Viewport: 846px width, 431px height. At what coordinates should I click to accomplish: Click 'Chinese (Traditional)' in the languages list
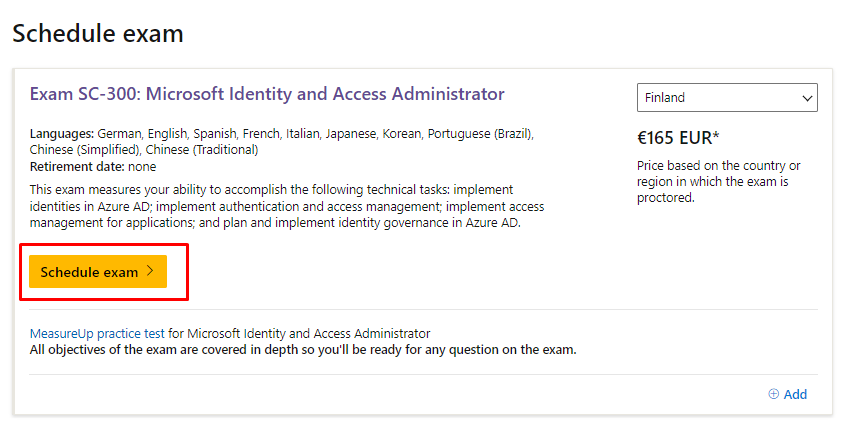point(202,150)
